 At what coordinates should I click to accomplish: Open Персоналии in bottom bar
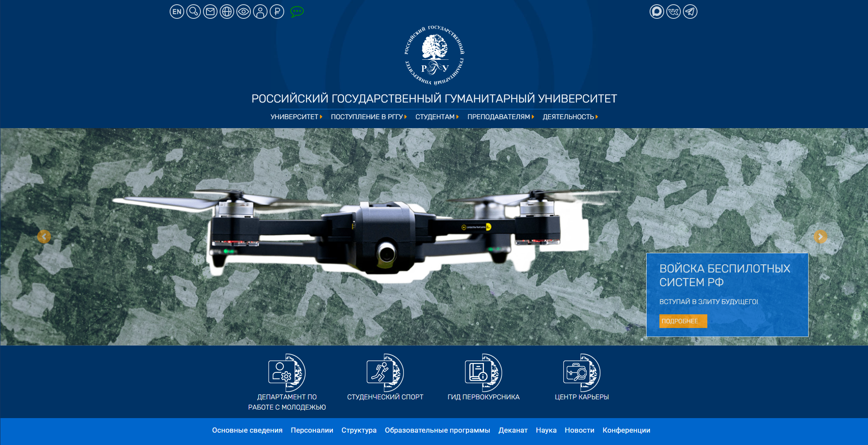click(x=312, y=430)
